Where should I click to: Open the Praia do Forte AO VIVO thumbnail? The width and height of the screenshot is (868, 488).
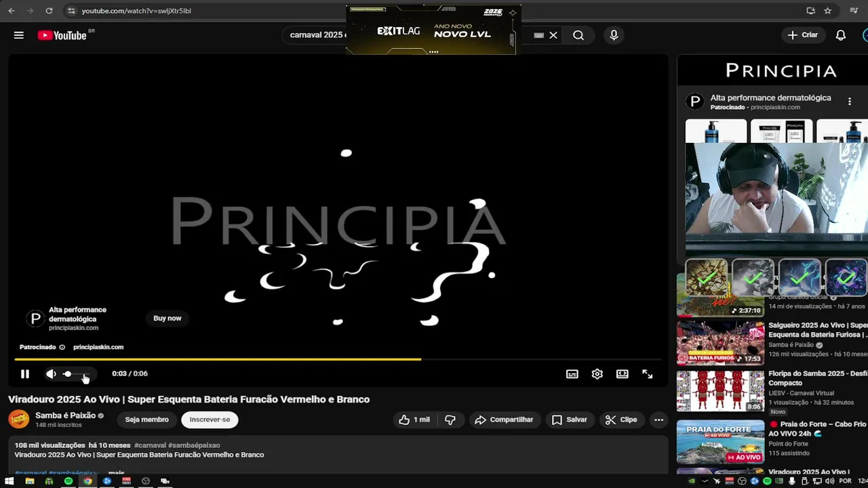tap(720, 441)
